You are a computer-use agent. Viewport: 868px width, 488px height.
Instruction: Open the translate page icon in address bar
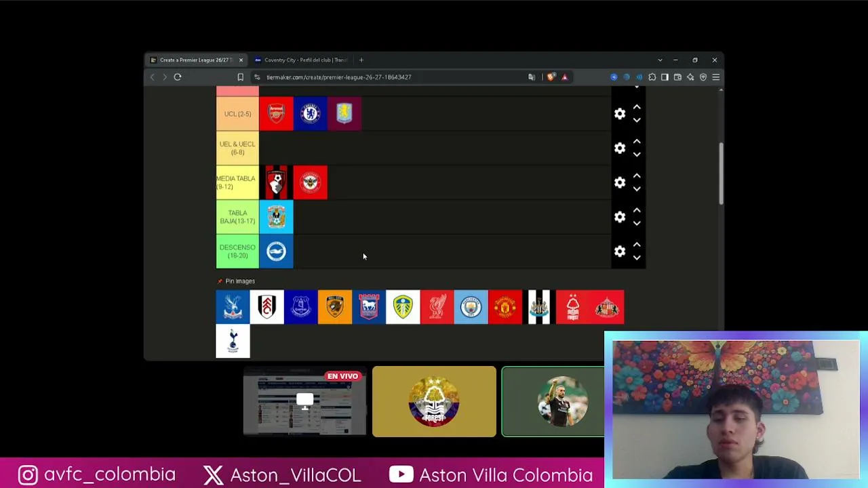[532, 77]
